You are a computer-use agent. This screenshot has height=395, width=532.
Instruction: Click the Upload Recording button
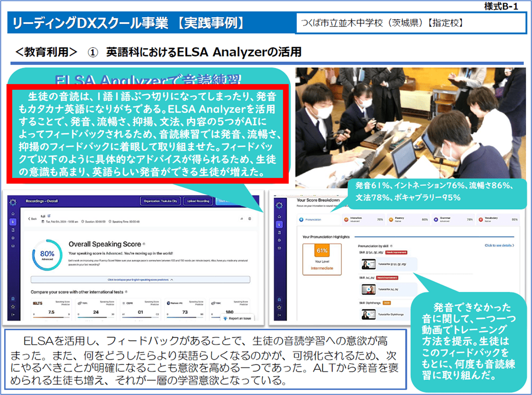(x=198, y=201)
